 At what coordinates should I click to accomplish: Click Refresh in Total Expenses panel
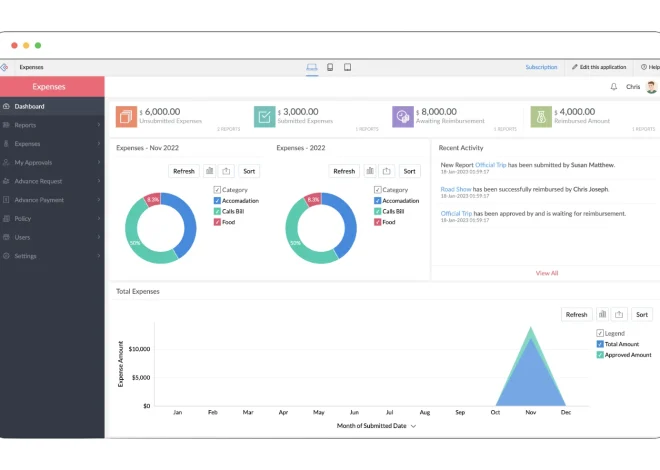(576, 314)
